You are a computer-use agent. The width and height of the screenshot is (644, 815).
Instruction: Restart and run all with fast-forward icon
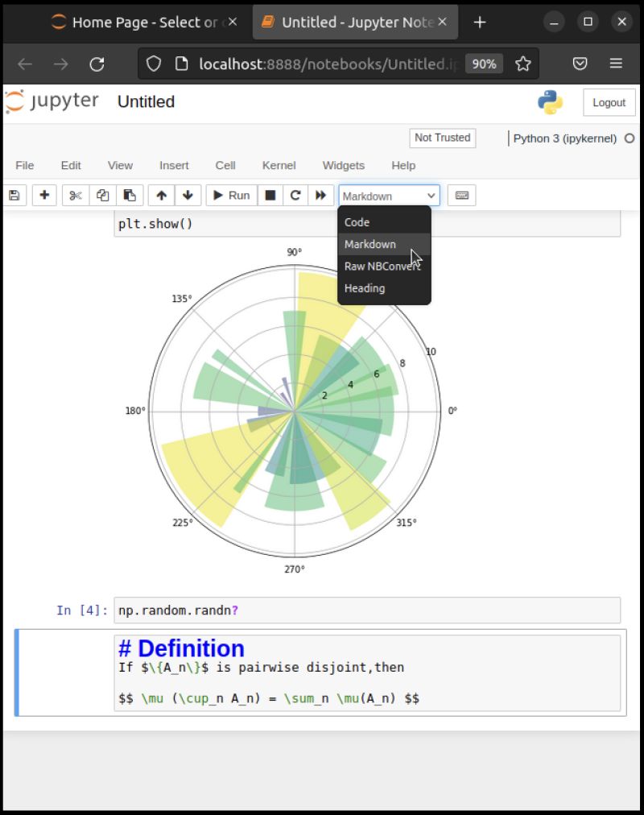321,195
